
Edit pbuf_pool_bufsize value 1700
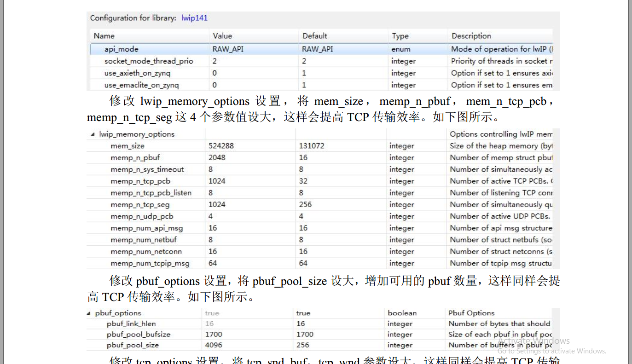pyautogui.click(x=214, y=335)
